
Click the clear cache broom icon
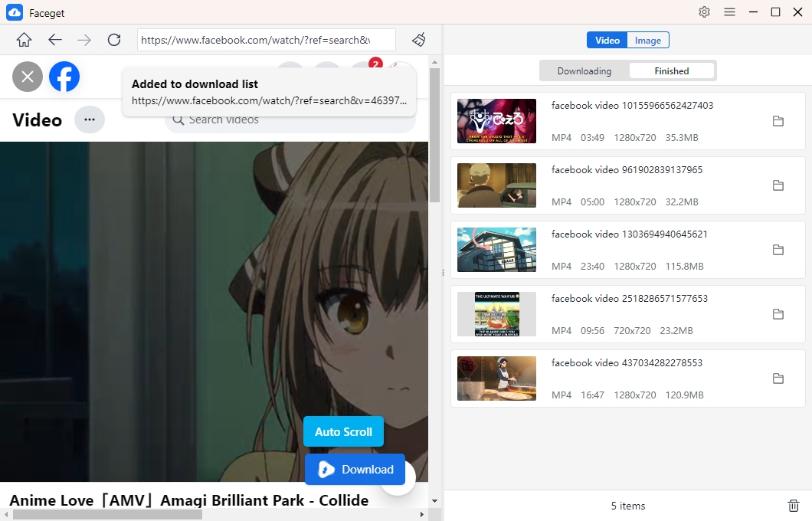419,40
